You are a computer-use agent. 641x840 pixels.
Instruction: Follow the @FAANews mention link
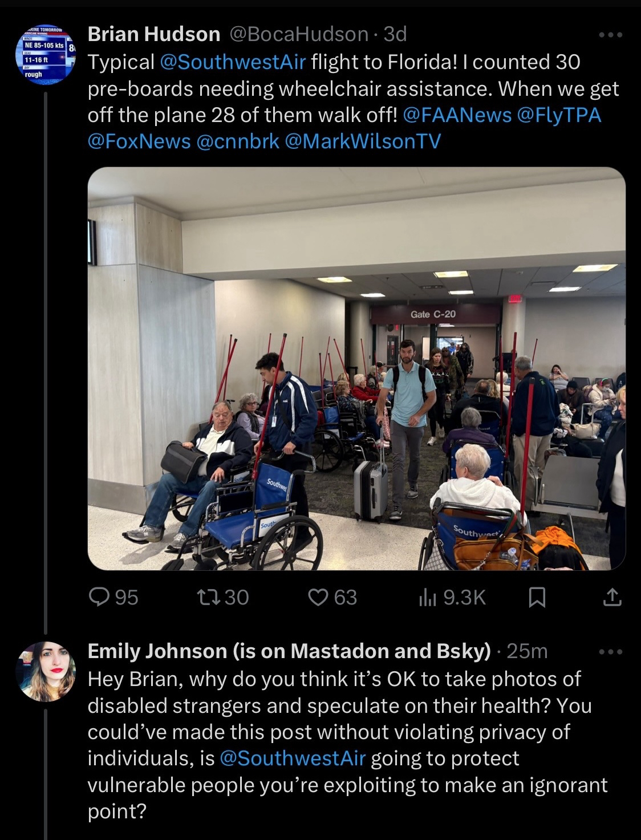point(457,115)
